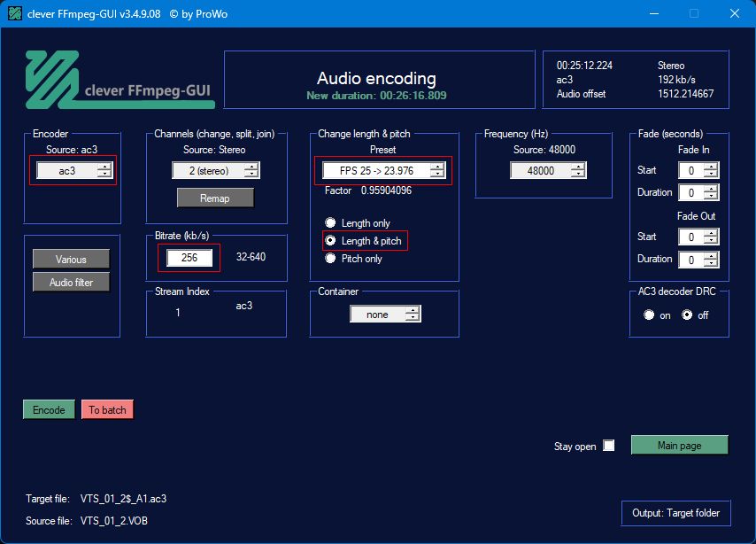The height and width of the screenshot is (544, 756).
Task: Open the FPS 25 -> 23.976 preset selector
Action: click(384, 170)
